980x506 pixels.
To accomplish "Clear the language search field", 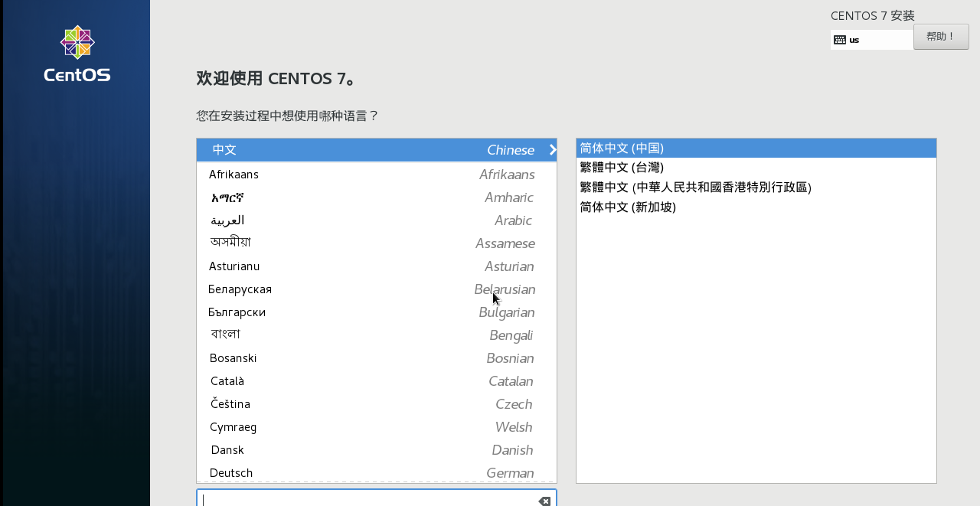I will (544, 501).
